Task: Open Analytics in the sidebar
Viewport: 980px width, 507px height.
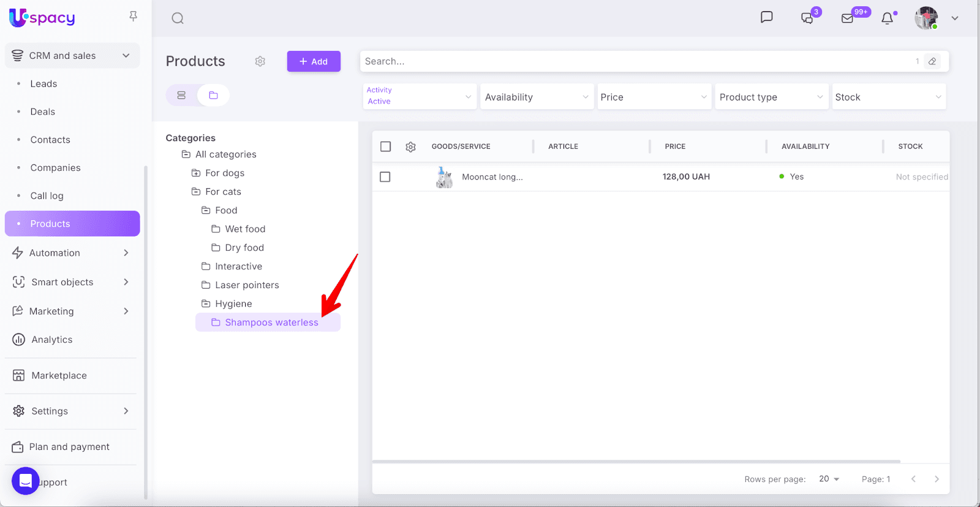Action: coord(52,340)
